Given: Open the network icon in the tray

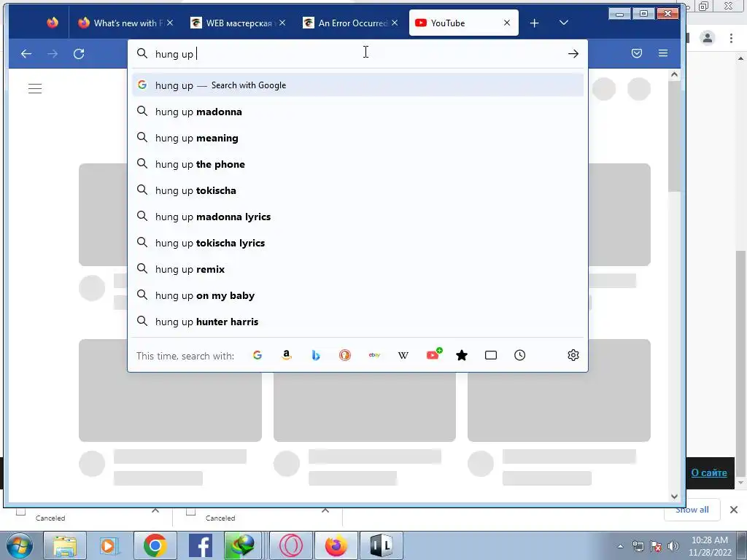Looking at the screenshot, I should [x=638, y=546].
